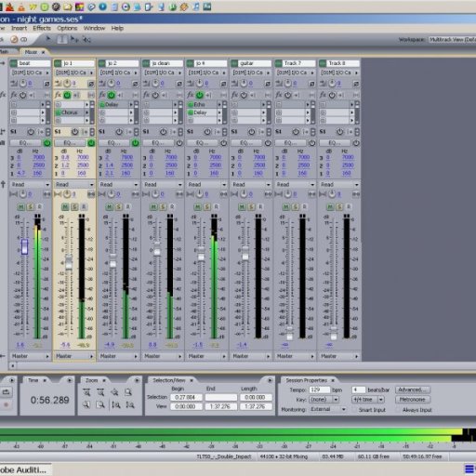
Task: Open input [01M] dropdown on jo 2 track
Action: pos(118,73)
